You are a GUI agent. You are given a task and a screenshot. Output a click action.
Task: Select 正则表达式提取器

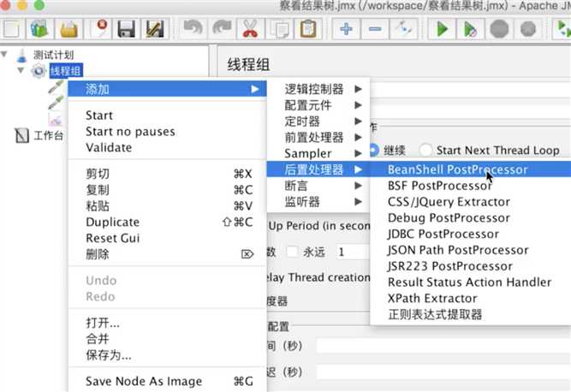click(x=471, y=314)
